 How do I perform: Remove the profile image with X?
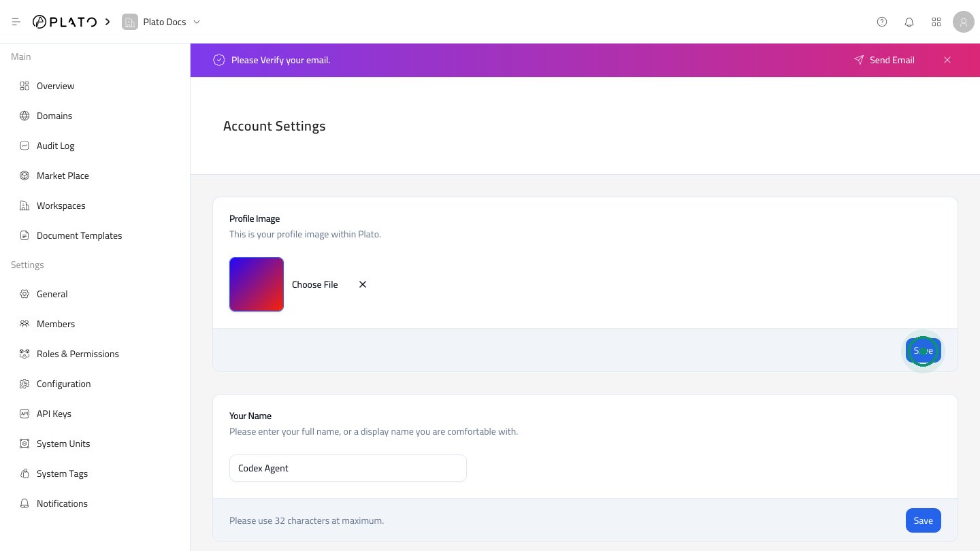tap(363, 284)
